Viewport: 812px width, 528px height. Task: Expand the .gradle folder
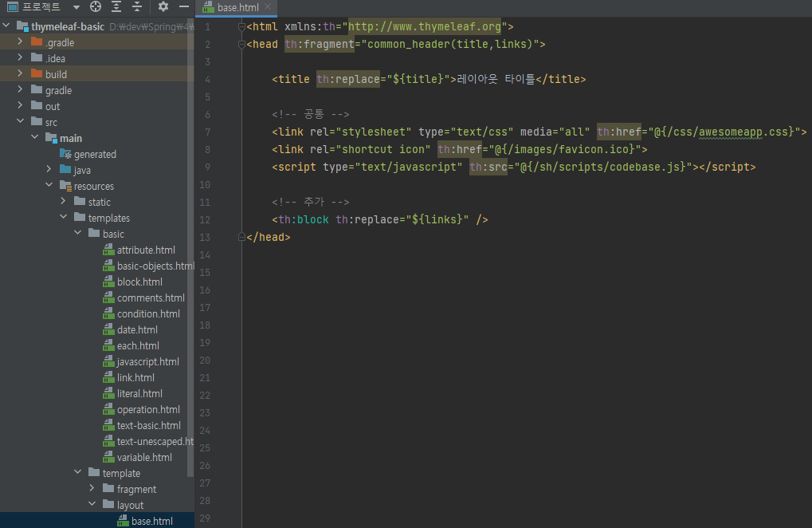pyautogui.click(x=20, y=41)
